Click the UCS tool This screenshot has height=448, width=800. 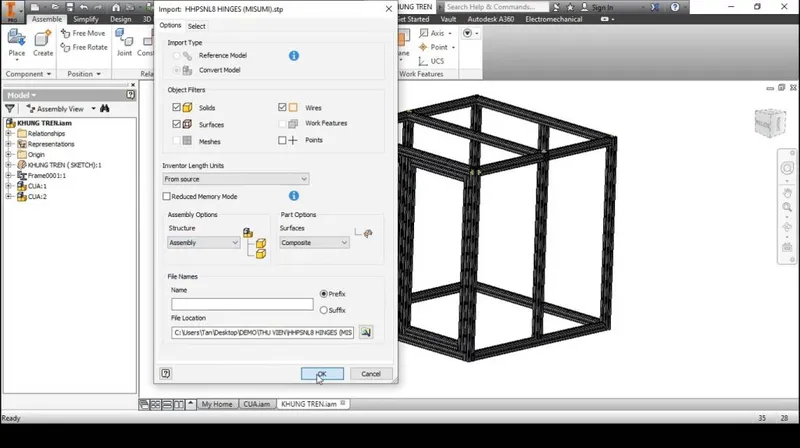[431, 61]
